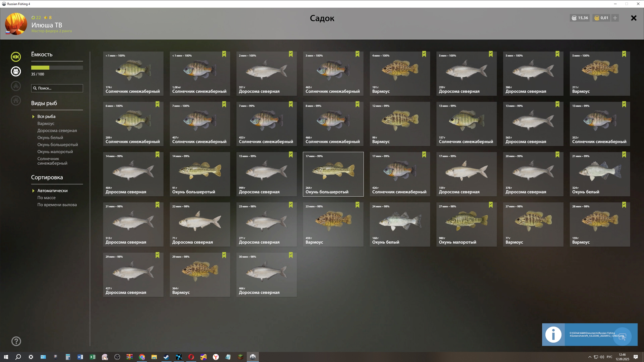Filter fish list by Вармоус
This screenshot has height=362, width=644.
point(46,123)
